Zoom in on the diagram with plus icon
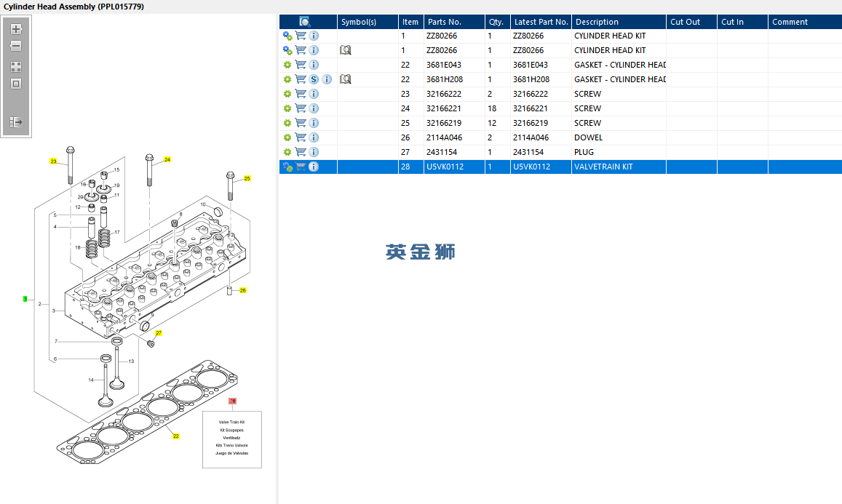Image resolution: width=842 pixels, height=504 pixels. tap(16, 29)
